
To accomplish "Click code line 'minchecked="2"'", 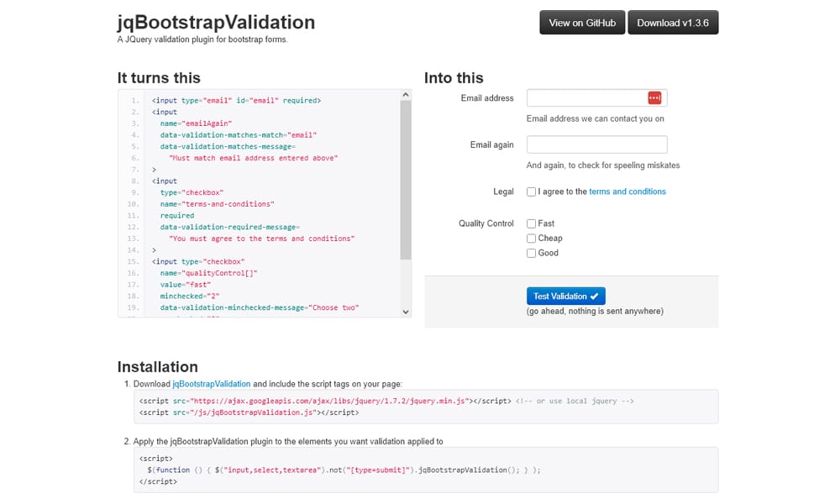I will pyautogui.click(x=190, y=297).
